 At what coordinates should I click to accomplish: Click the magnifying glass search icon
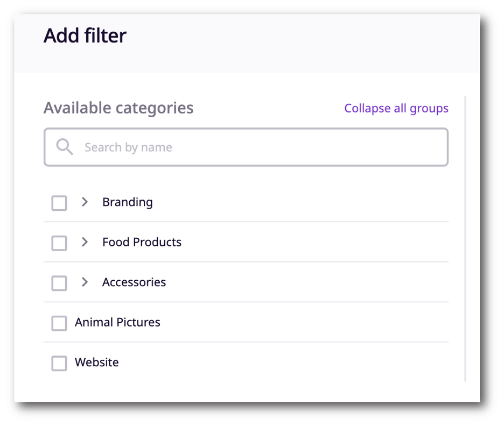coord(64,146)
